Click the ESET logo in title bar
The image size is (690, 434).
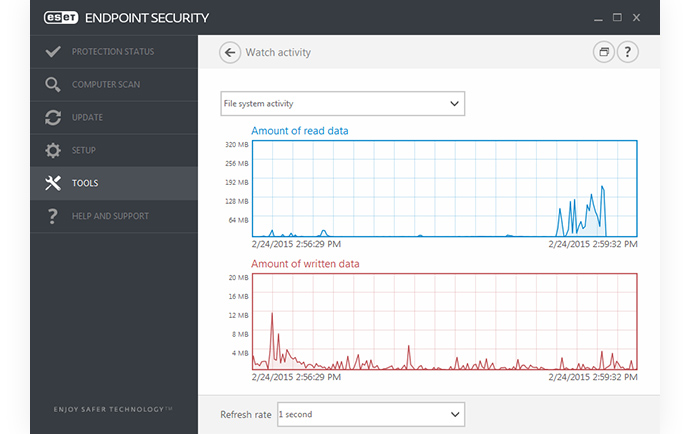tap(61, 18)
